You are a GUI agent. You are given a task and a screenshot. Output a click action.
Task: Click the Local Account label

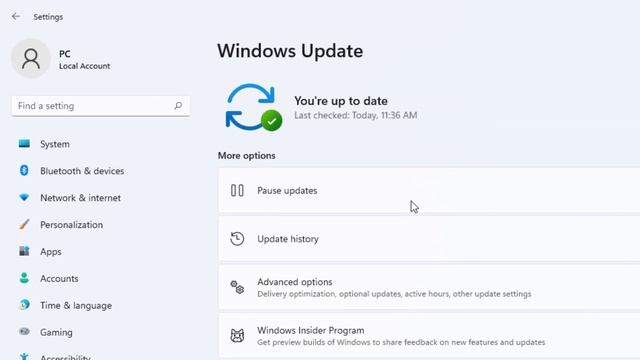[84, 66]
